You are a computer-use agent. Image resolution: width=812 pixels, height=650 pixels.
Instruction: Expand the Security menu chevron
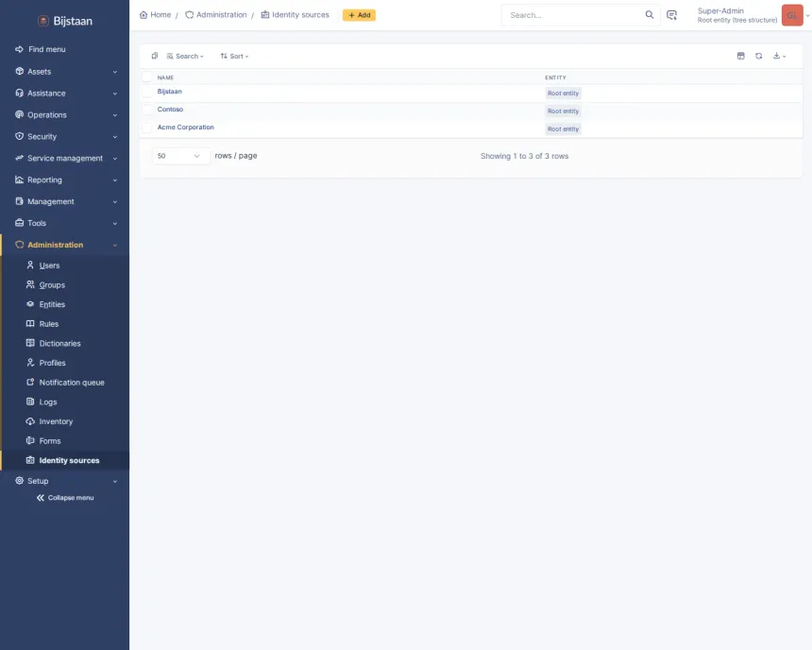pos(115,137)
